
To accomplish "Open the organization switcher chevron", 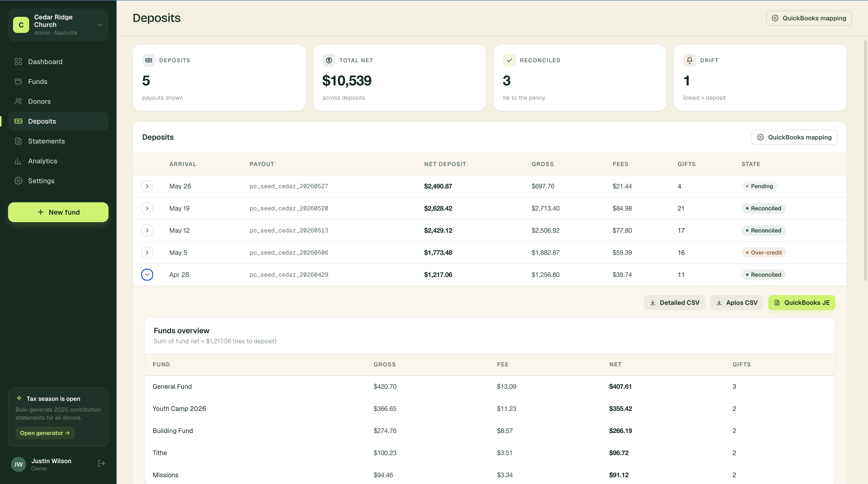I will tap(100, 25).
